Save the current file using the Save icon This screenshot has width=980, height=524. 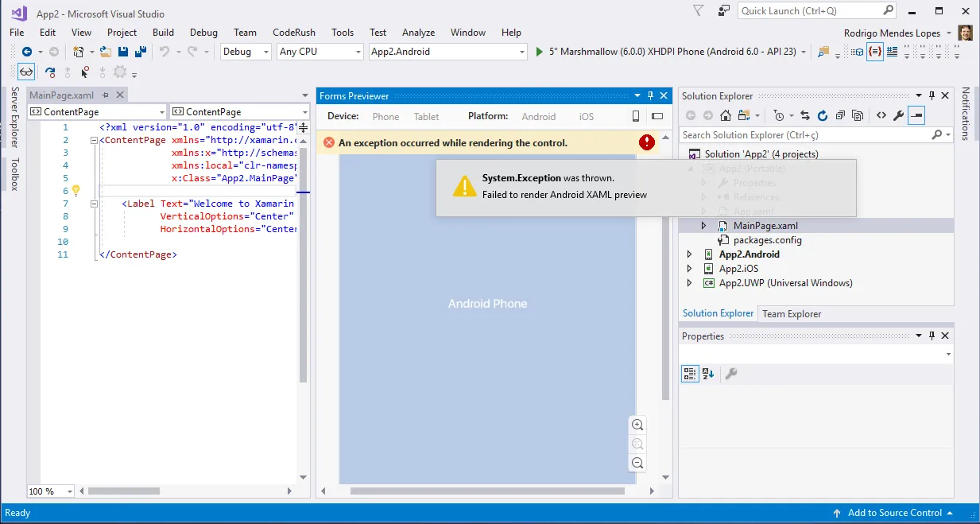tap(123, 52)
